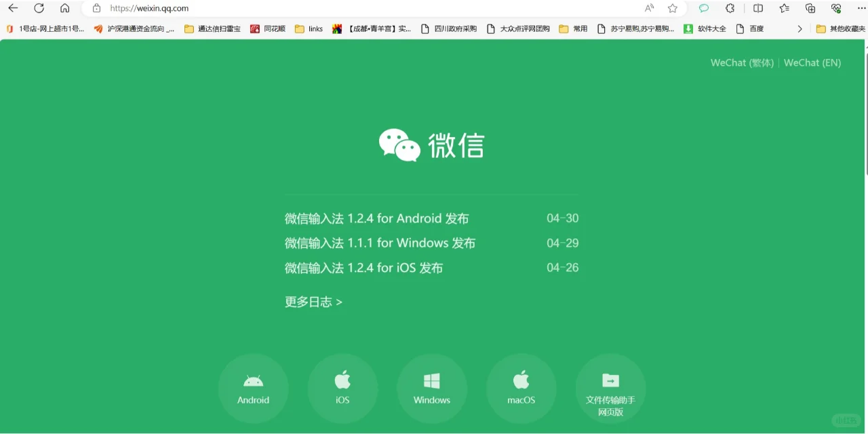868x434 pixels.
Task: Select the iOS download icon
Action: coord(342,388)
